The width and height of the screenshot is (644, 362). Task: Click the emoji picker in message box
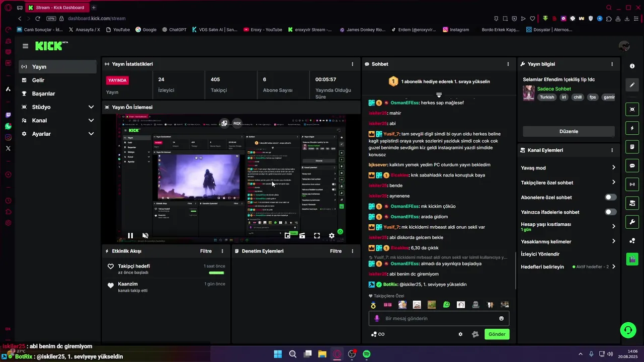pyautogui.click(x=501, y=318)
